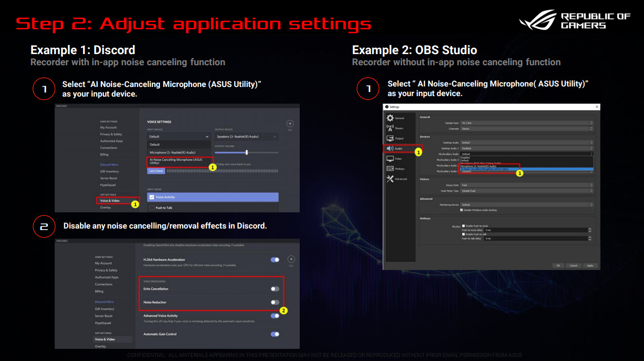Viewport: 644px width, 361px height.
Task: Expand the Output Device speakers dropdown
Action: (x=246, y=137)
